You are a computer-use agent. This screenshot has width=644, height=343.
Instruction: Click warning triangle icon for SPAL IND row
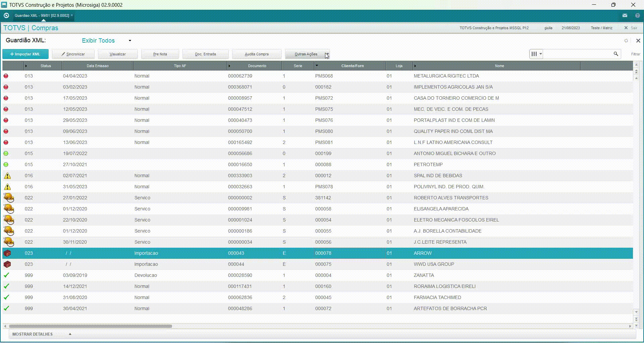tap(7, 176)
